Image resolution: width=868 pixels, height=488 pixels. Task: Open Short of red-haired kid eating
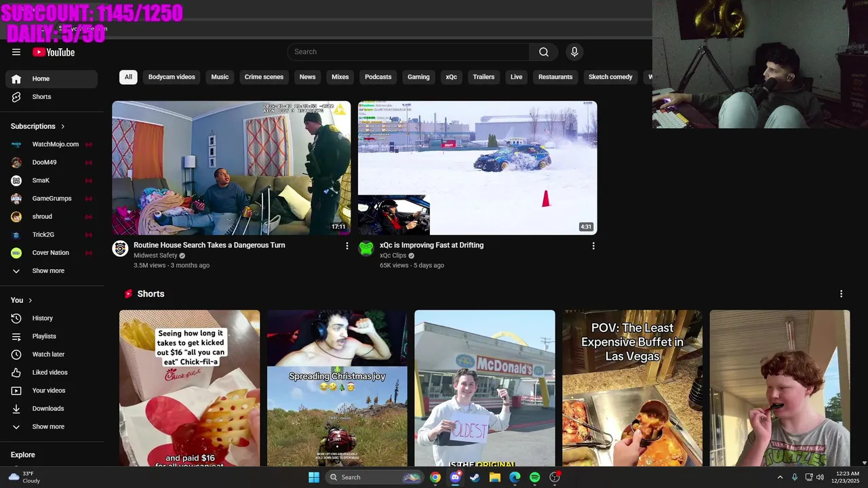[780, 388]
